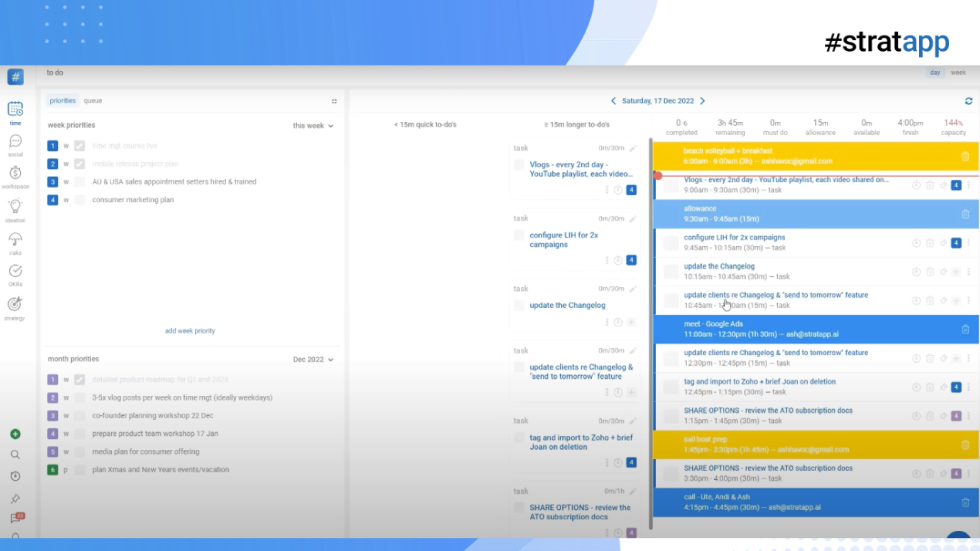Open more options on Vlogs task card
Image resolution: width=980 pixels, height=551 pixels.
pos(607,190)
